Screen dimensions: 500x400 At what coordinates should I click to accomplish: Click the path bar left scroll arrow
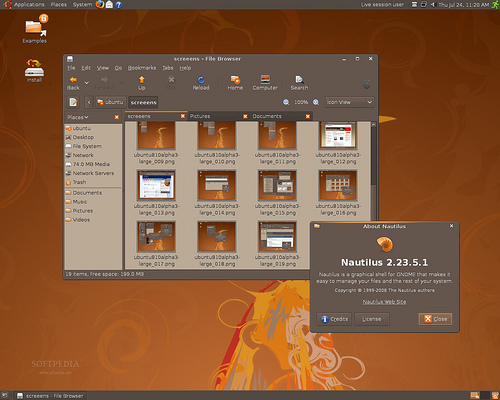[x=89, y=102]
